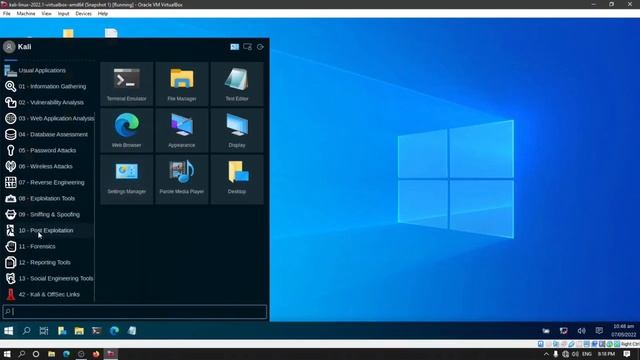Open VirtualBox View menu

click(x=47, y=13)
